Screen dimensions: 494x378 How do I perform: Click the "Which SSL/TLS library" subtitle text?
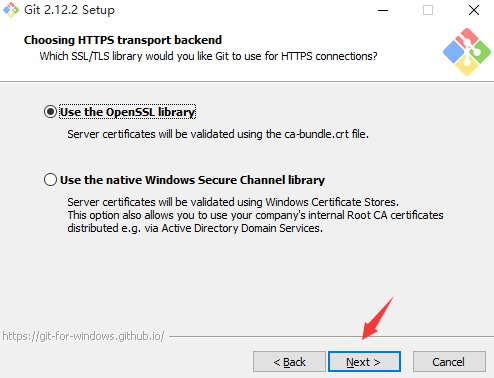coord(208,56)
